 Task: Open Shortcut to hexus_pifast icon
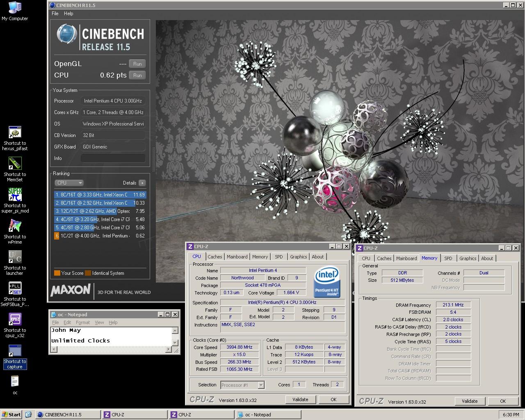click(x=15, y=138)
